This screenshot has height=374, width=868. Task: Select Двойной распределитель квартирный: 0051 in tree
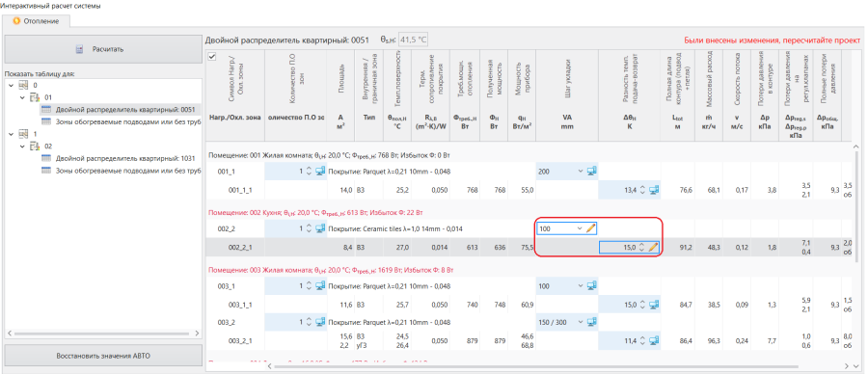pyautogui.click(x=125, y=110)
